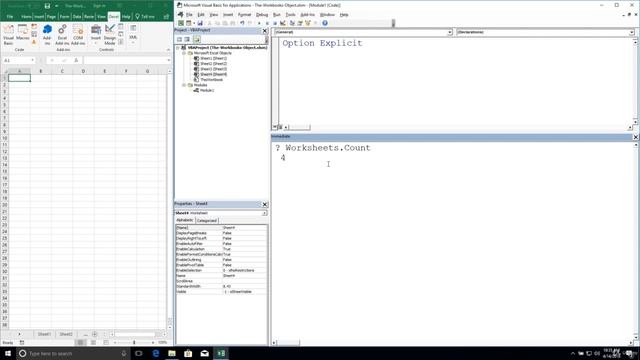Click Undo in VBA toolbar
This screenshot has height=360, width=640.
pyautogui.click(x=242, y=23)
